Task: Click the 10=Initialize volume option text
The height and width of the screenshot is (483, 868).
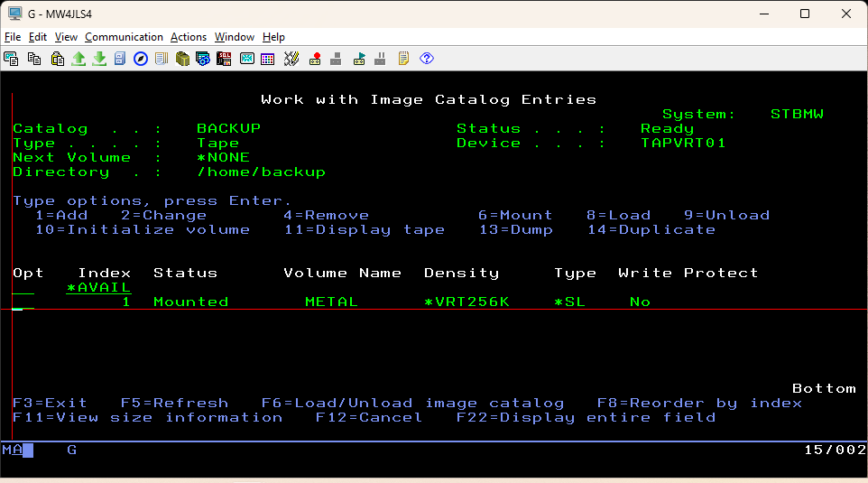Action: (x=143, y=229)
